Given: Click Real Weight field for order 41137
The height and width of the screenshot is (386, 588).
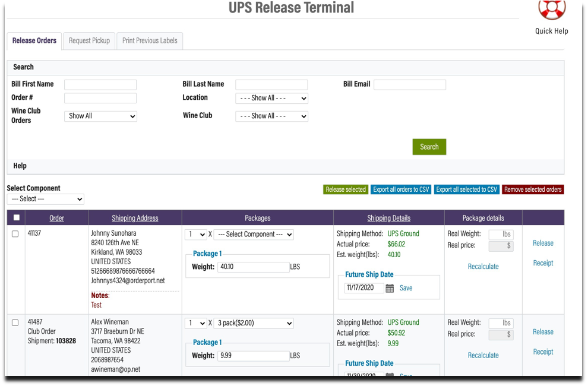Looking at the screenshot, I should pos(501,235).
